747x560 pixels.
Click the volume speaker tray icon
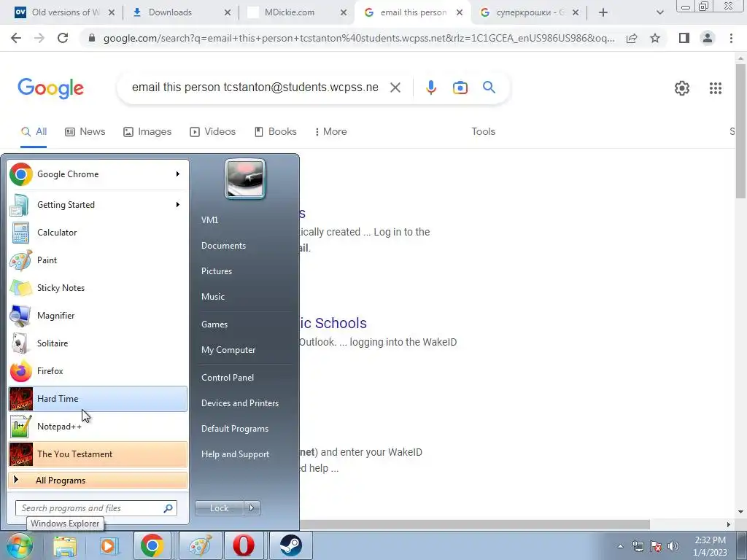tap(673, 547)
